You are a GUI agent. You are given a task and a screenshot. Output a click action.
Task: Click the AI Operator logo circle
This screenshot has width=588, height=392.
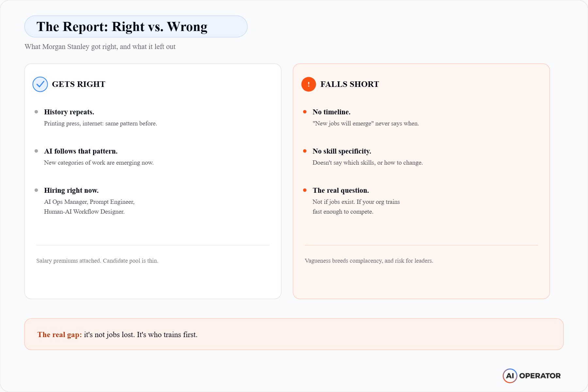click(x=510, y=376)
